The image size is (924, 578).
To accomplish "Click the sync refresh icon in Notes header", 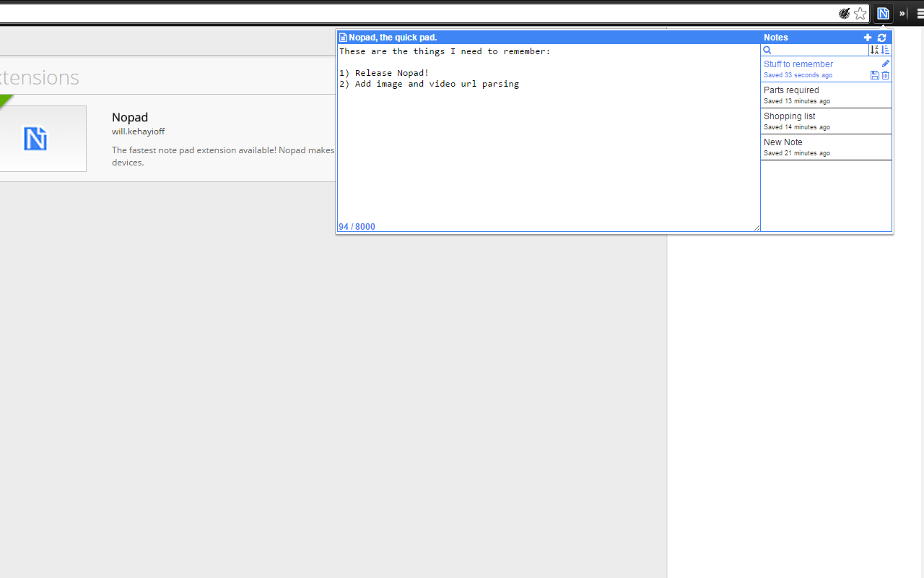I will click(881, 38).
